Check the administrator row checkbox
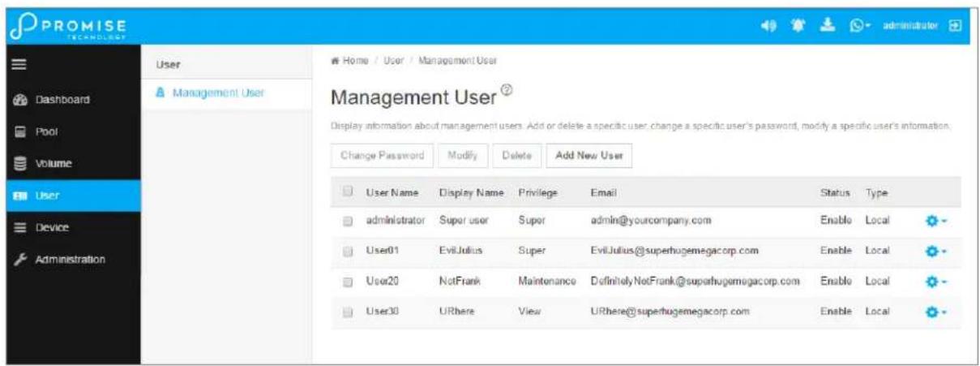 tap(349, 221)
